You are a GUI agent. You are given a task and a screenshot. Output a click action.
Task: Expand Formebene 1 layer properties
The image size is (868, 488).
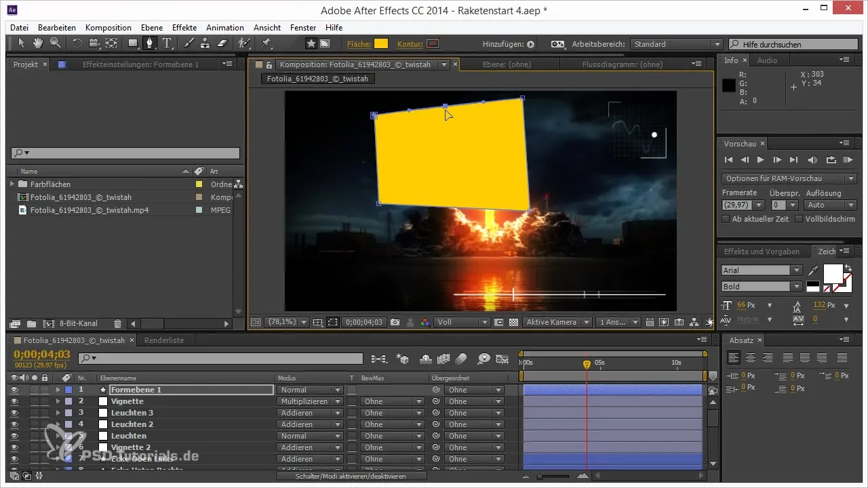click(x=58, y=390)
